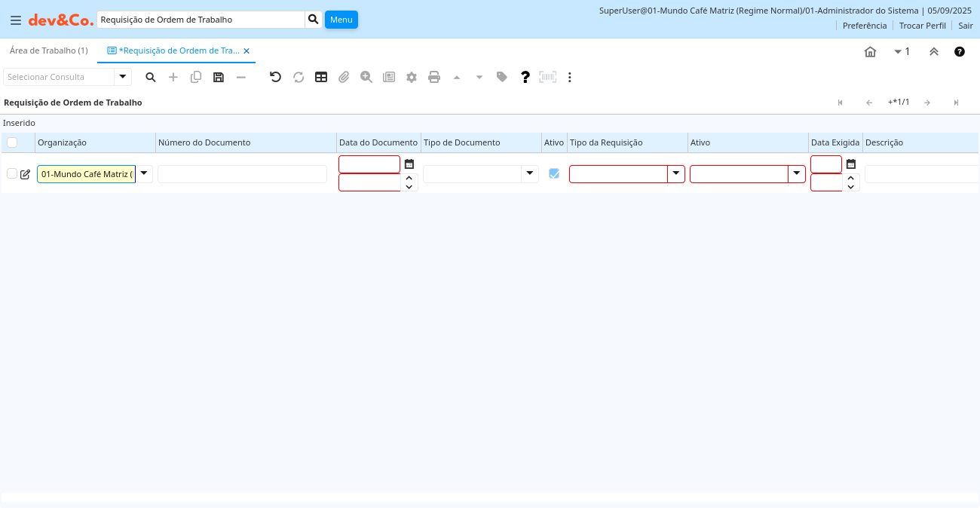The width and height of the screenshot is (980, 508).
Task: Switch to Área de Trabalho tab
Action: point(49,50)
